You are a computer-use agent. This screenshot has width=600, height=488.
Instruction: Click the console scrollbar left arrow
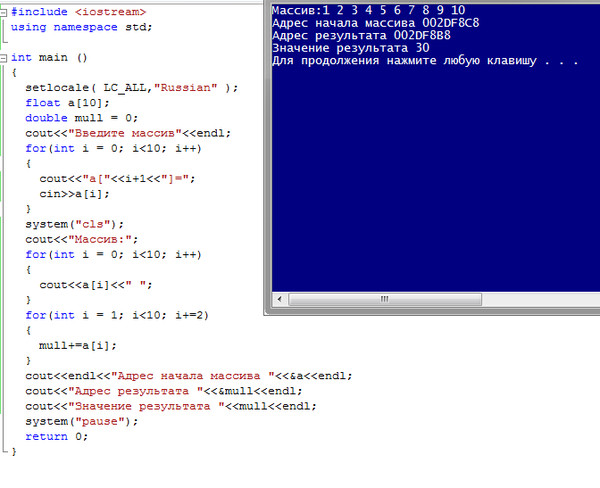pyautogui.click(x=280, y=299)
